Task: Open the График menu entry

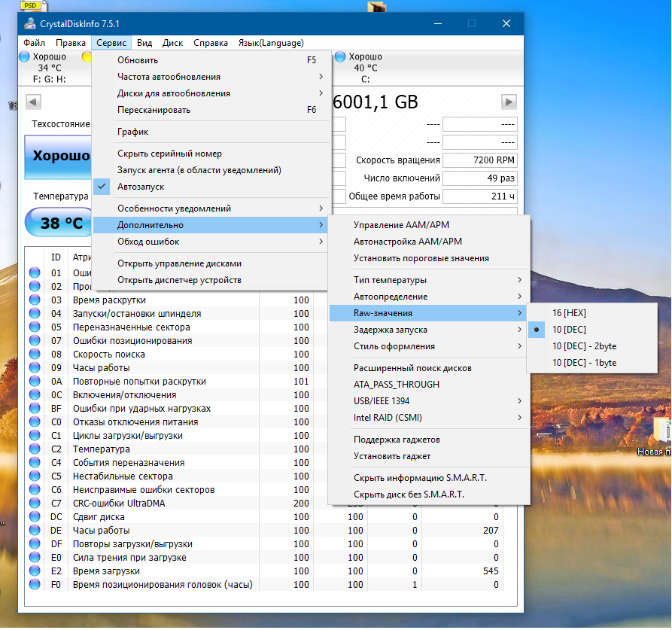Action: (210, 132)
